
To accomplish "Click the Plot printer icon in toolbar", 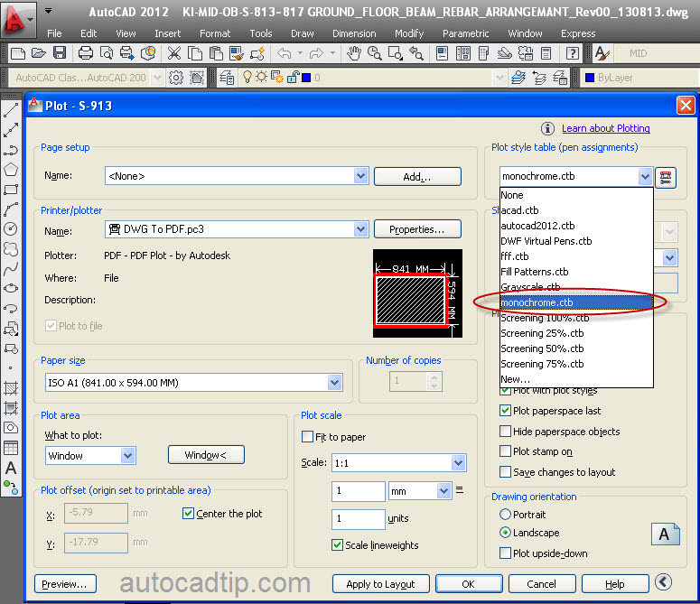I will (85, 53).
